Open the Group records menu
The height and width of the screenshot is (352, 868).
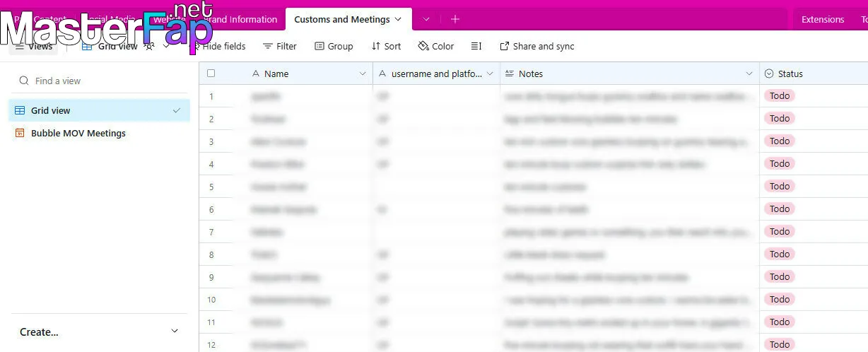point(334,46)
